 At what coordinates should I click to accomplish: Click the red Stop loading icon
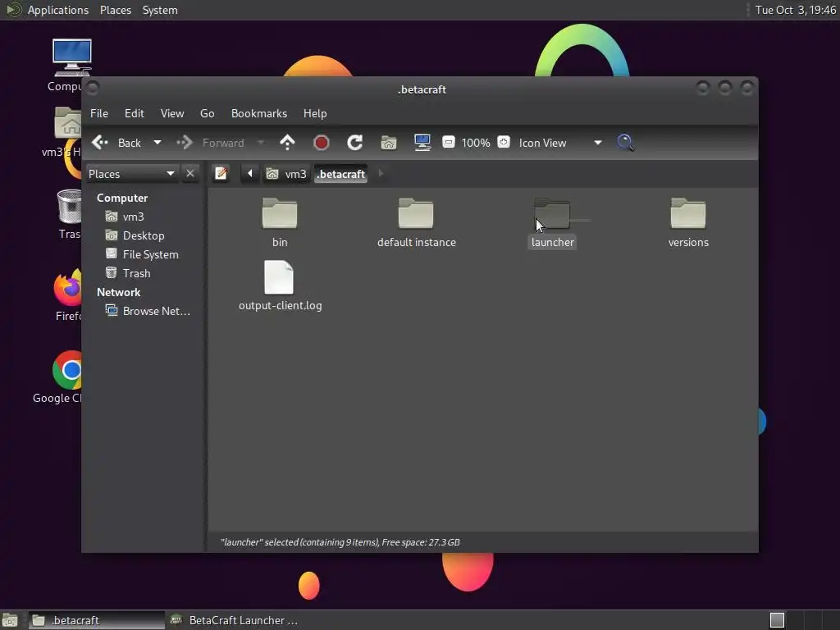pos(321,143)
